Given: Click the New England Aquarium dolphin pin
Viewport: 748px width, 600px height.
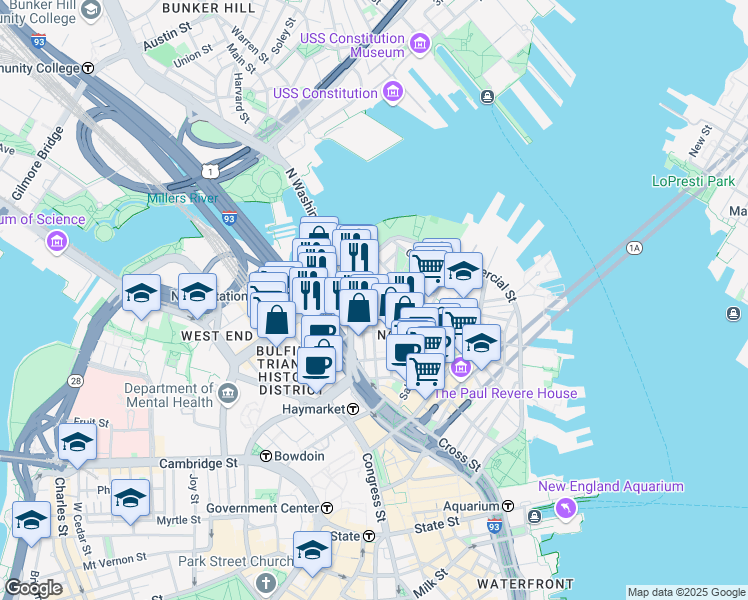Looking at the screenshot, I should [566, 508].
